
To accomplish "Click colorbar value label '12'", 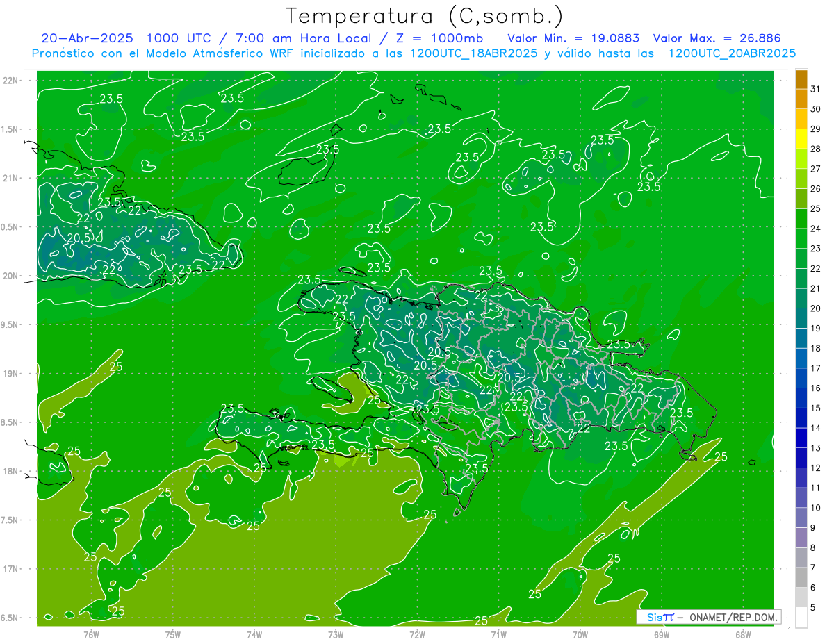I will 815,468.
